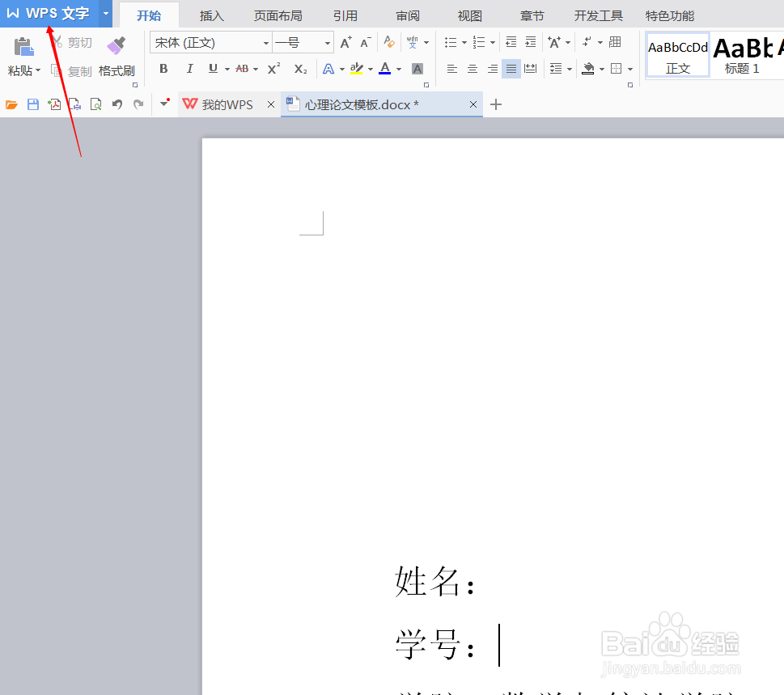
Task: Expand the 粘贴 paste options arrow
Action: (x=38, y=70)
